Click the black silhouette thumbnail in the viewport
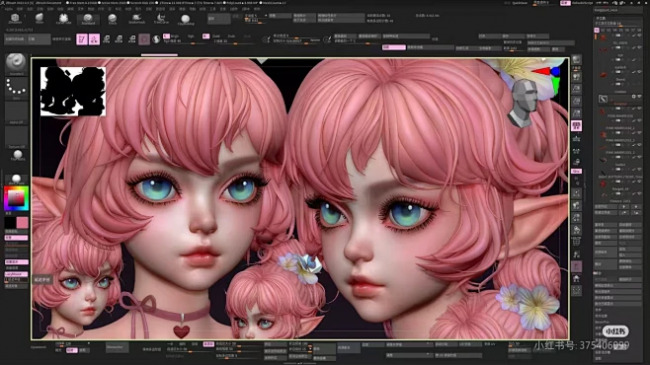Image resolution: width=650 pixels, height=365 pixels. 73,91
